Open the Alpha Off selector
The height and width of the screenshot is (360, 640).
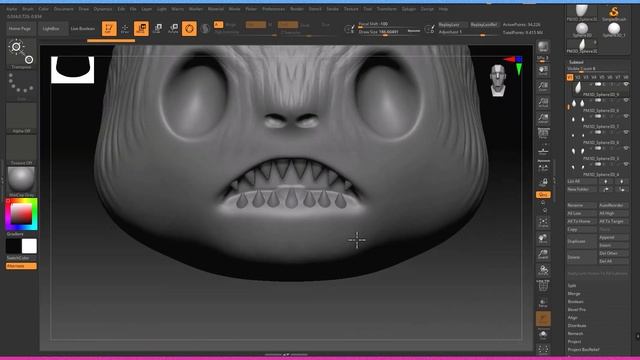pyautogui.click(x=21, y=118)
